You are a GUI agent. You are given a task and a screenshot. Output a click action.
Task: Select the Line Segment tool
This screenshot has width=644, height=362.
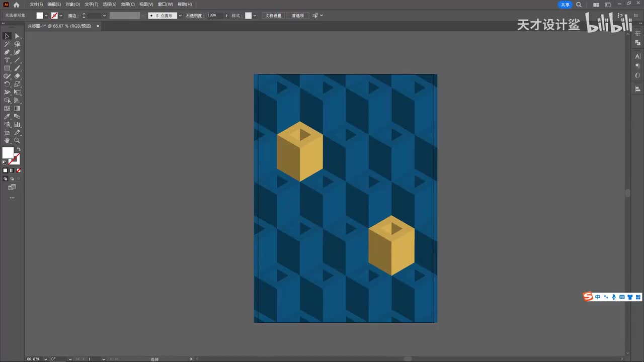tap(17, 60)
